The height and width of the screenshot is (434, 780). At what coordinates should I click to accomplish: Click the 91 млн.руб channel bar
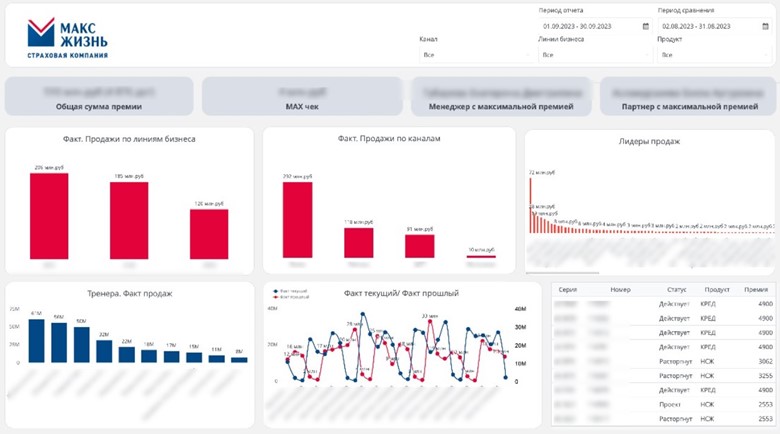420,246
